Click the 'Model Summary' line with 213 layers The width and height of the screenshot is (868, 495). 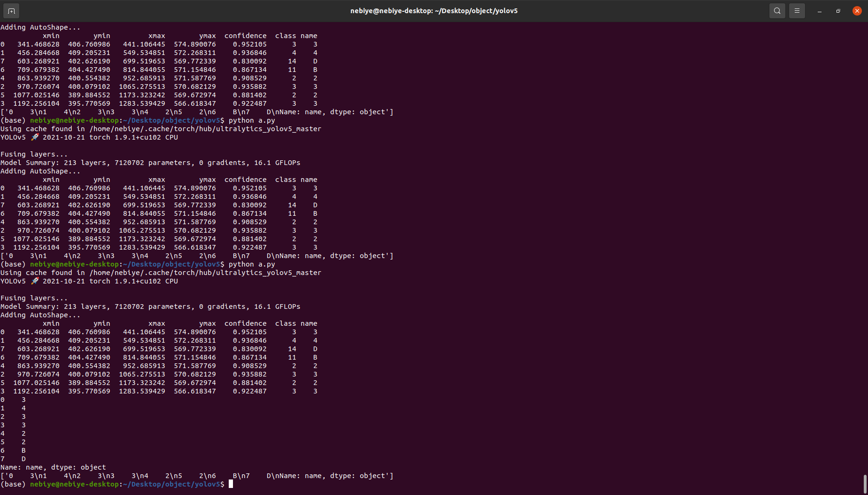point(150,162)
